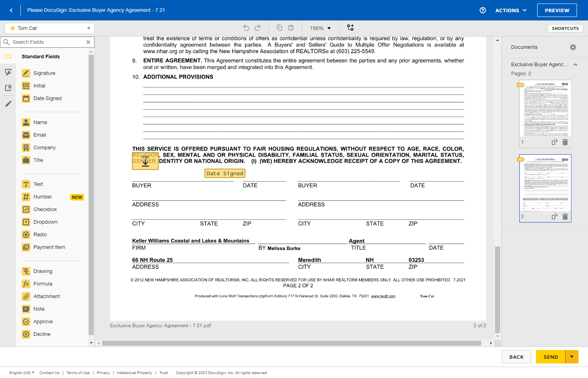
Task: Select the page 1 thumbnail
Action: [545, 114]
